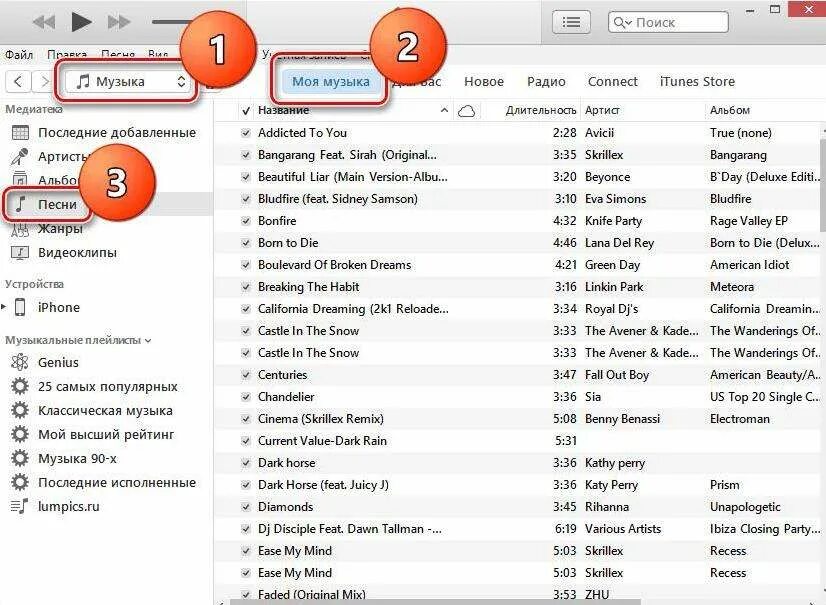Sort by the Артист column header
This screenshot has height=605, width=826.
point(602,111)
